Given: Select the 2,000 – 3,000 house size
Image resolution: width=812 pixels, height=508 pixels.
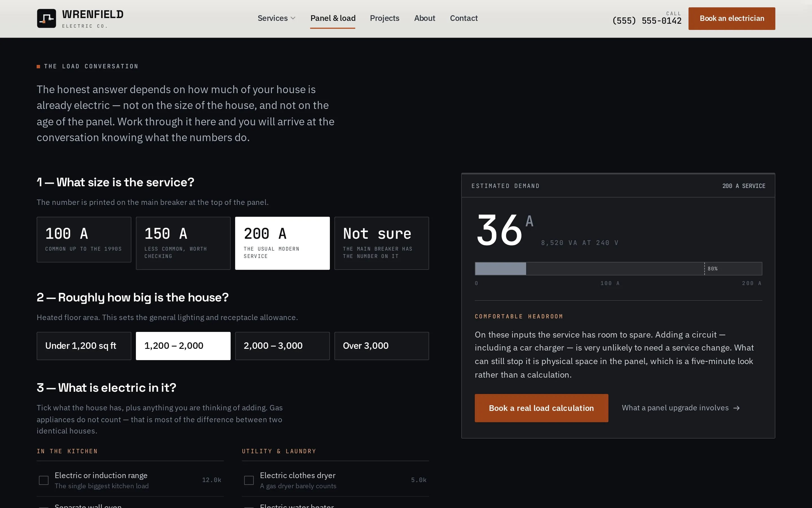Looking at the screenshot, I should pos(282,346).
